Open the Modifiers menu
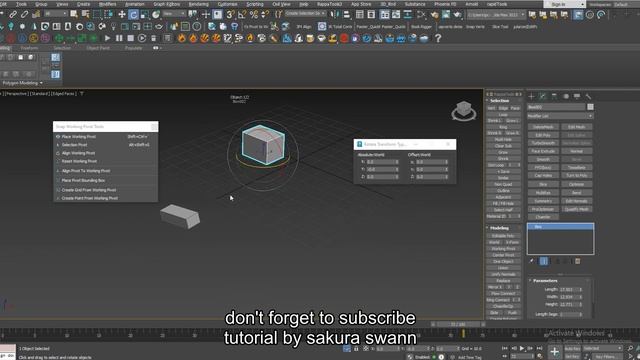The height and width of the screenshot is (360, 640). point(108,4)
